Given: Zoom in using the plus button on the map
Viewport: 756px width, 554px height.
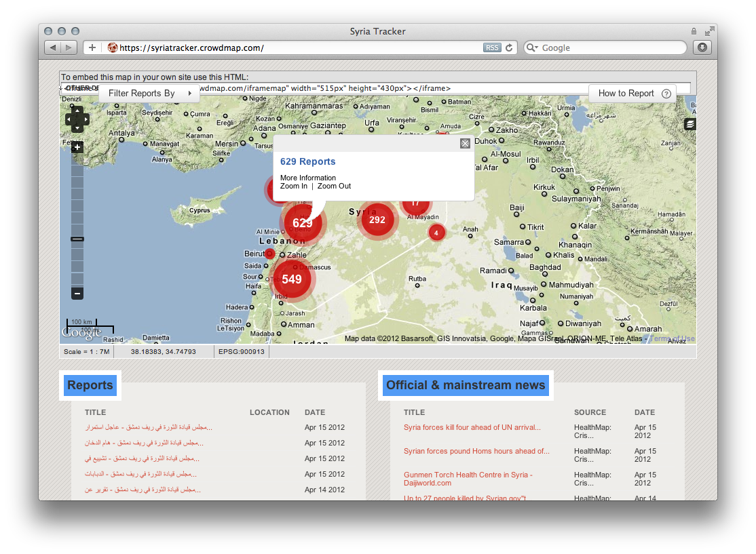Looking at the screenshot, I should coord(77,146).
